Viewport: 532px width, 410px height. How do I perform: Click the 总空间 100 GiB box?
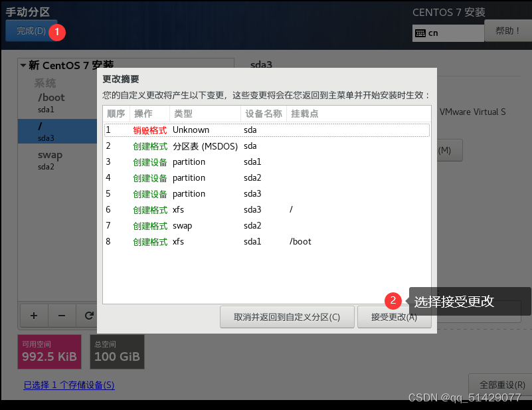tap(117, 352)
